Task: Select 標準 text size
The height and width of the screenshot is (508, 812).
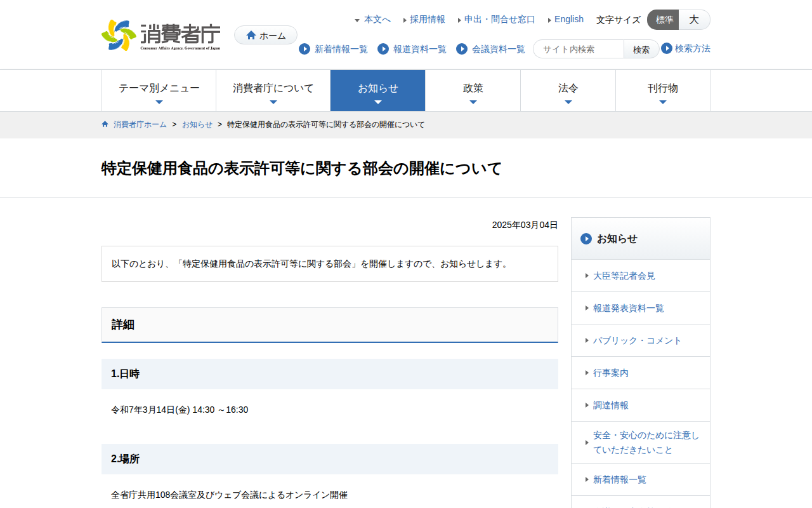Action: (663, 20)
